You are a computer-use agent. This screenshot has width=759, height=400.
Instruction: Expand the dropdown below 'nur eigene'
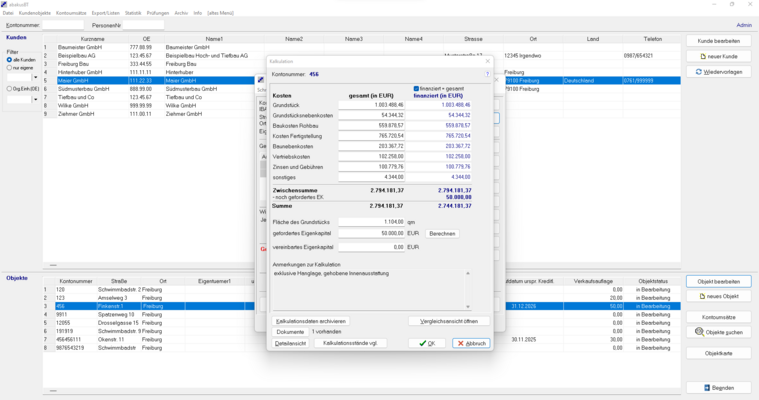tap(36, 78)
